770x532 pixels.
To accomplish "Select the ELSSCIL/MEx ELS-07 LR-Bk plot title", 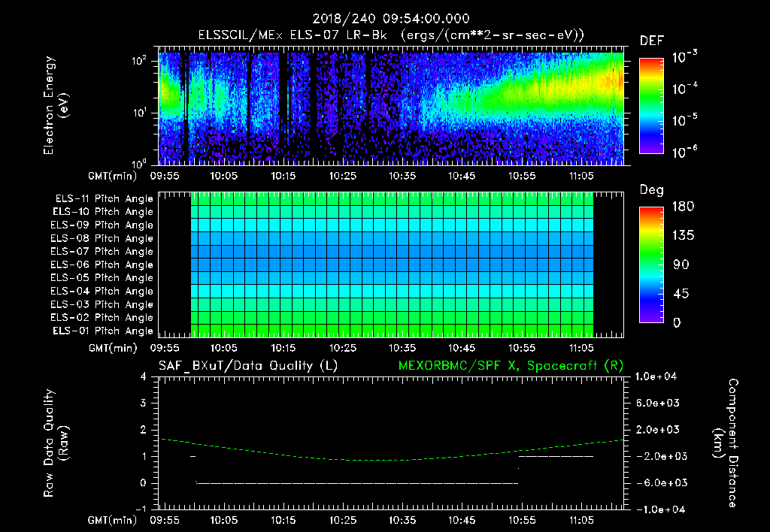I will 391,35.
